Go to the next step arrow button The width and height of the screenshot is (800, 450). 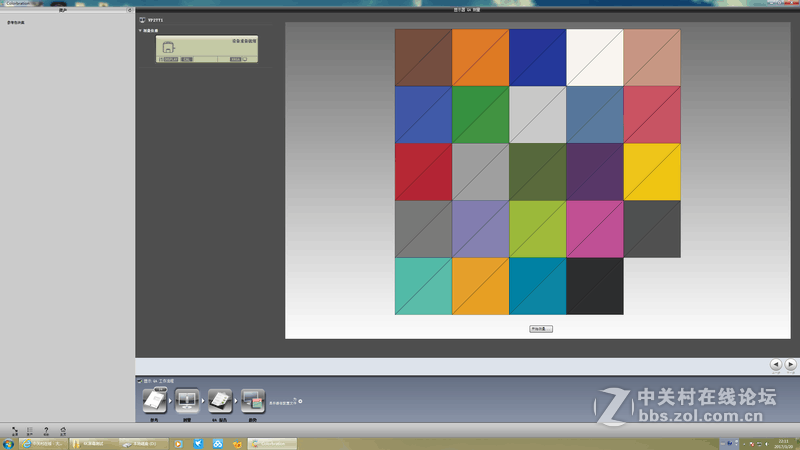click(791, 365)
